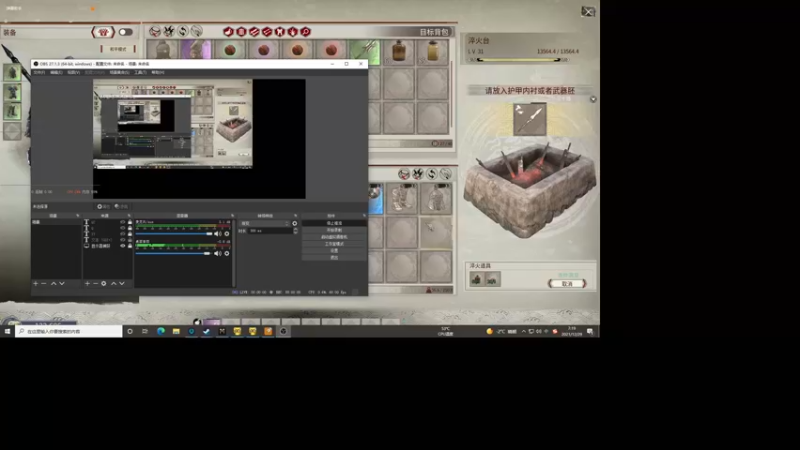Open the scene transition type dropdown

pos(265,223)
